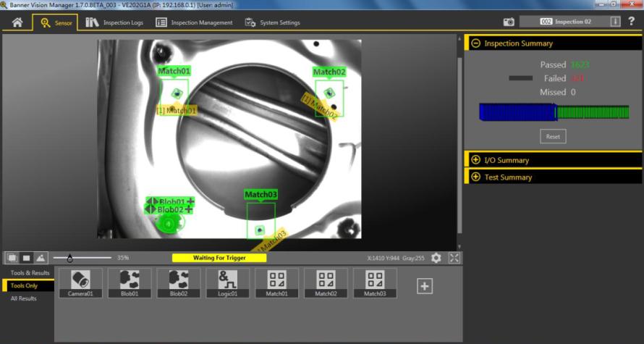Expand the Test Summary section
The width and height of the screenshot is (644, 344).
coord(475,177)
